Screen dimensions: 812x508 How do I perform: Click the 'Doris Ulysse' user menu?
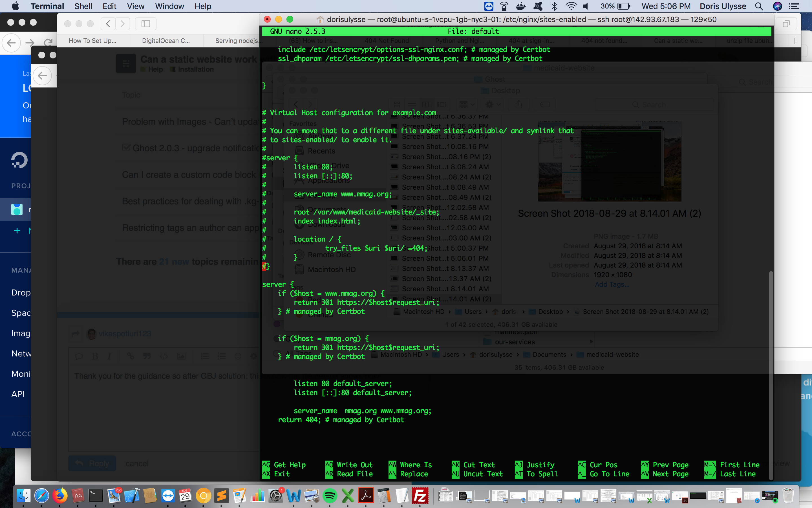[723, 6]
